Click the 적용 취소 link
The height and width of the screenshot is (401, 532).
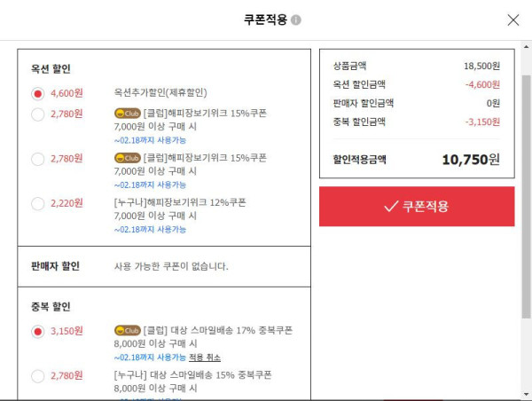click(205, 358)
